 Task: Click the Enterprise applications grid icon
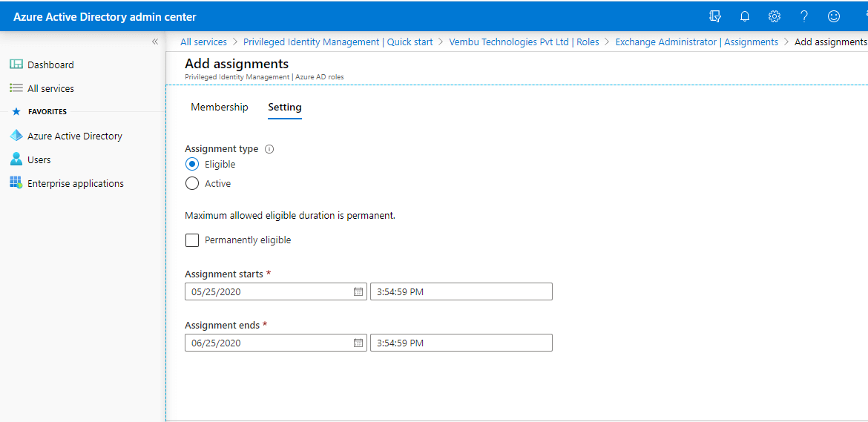[x=16, y=183]
